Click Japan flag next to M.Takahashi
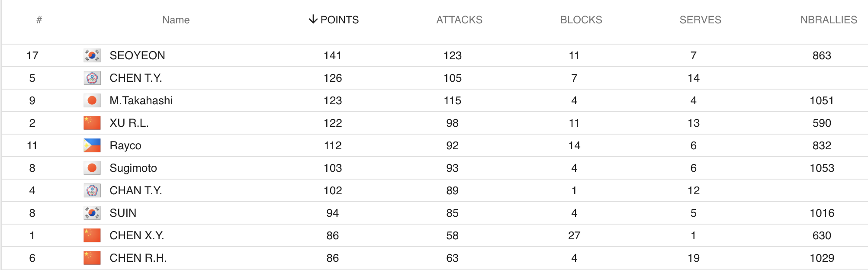 pyautogui.click(x=92, y=100)
